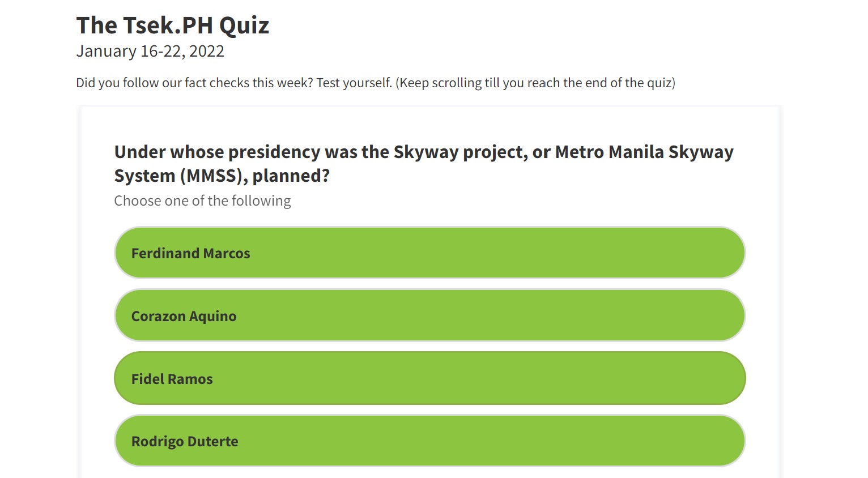Click the quiz title 'The Tsek.PH Quiz'
This screenshot has width=868, height=478.
pos(173,25)
